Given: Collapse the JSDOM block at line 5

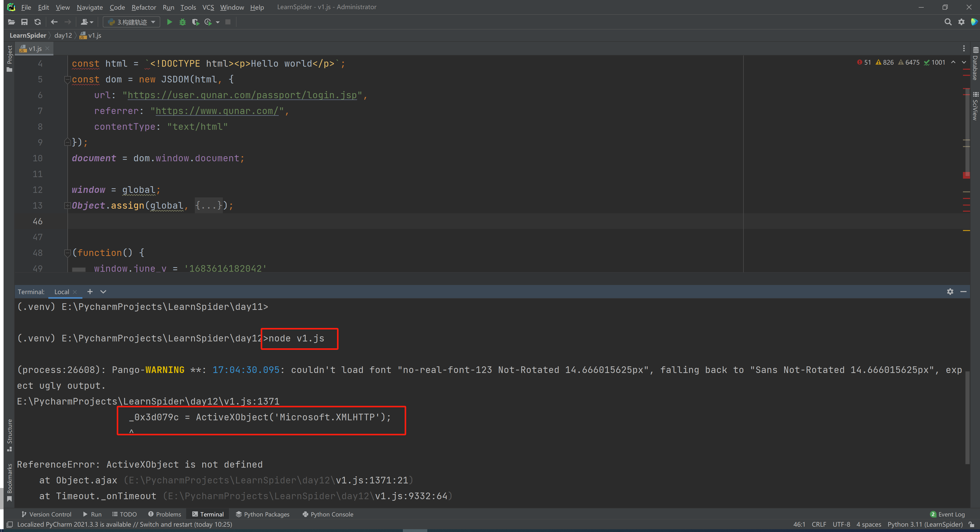Looking at the screenshot, I should tap(67, 80).
